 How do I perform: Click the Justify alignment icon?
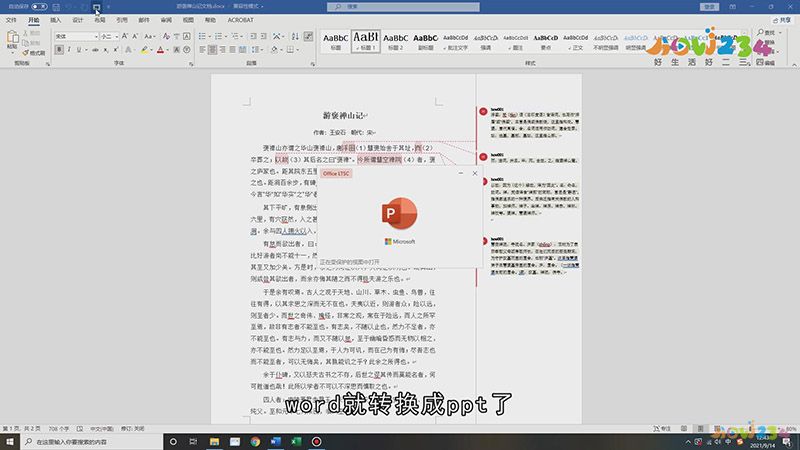(233, 49)
